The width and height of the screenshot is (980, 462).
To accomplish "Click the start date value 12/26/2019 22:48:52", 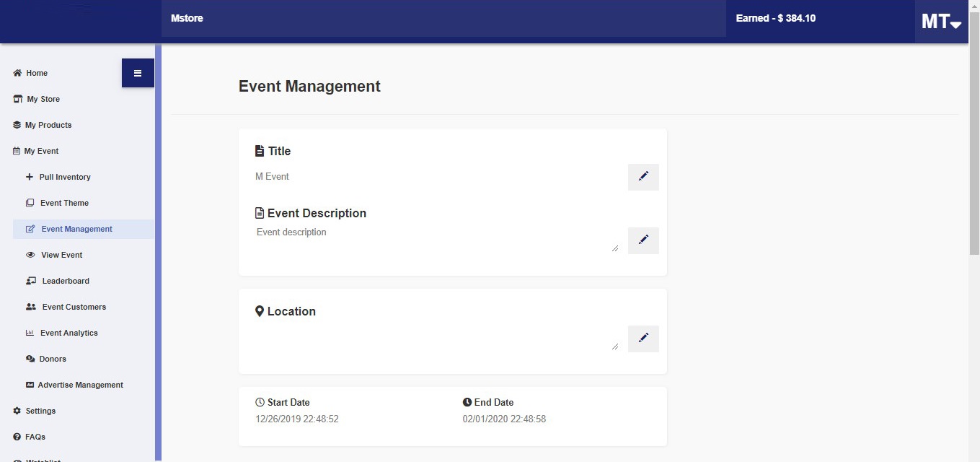I will pos(297,419).
